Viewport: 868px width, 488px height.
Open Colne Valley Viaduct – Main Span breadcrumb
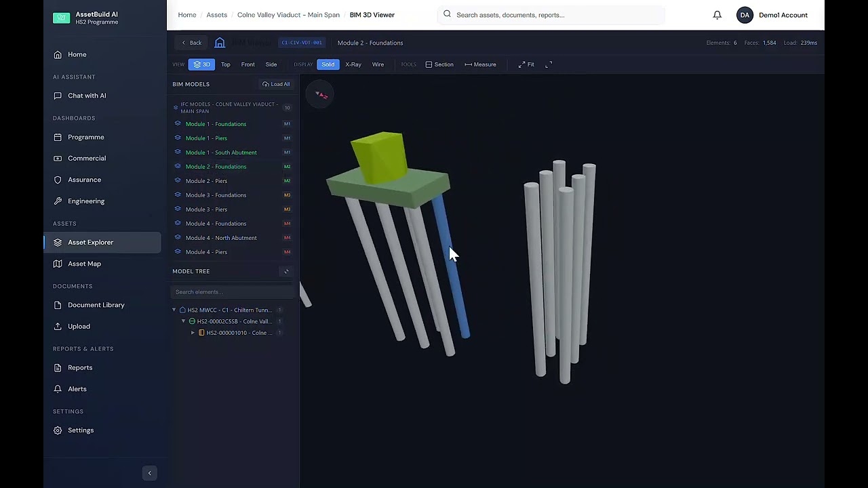[x=288, y=15]
